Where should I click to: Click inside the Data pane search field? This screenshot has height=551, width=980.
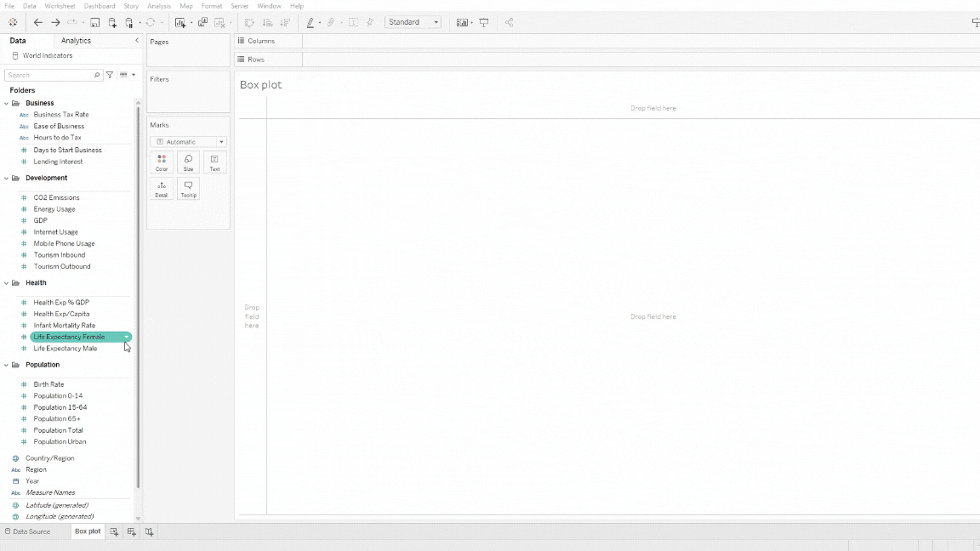coord(51,75)
